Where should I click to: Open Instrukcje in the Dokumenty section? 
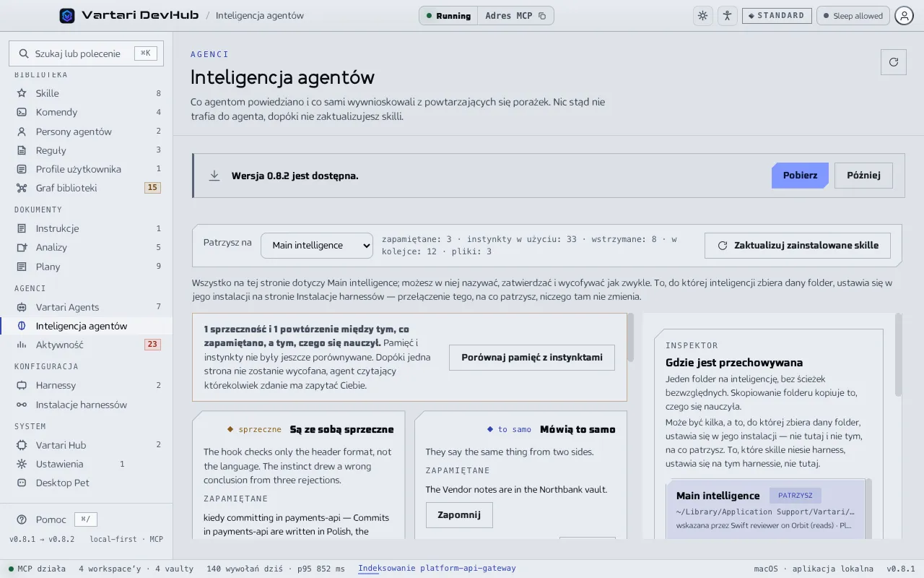click(87, 228)
